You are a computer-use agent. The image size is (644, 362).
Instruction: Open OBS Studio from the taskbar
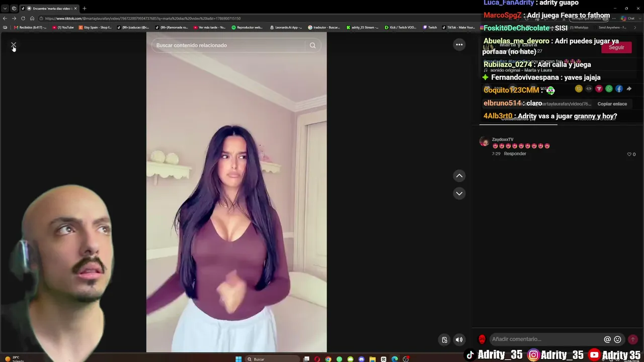pyautogui.click(x=406, y=359)
